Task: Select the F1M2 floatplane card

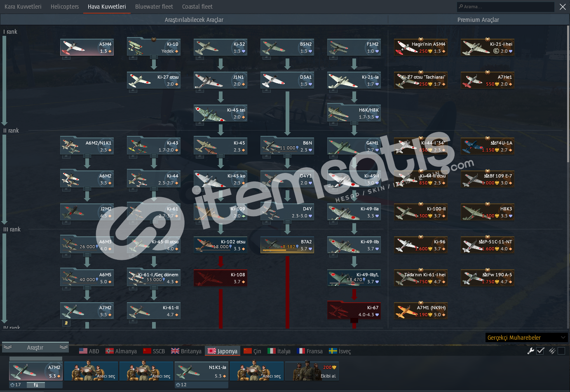Action: (x=354, y=47)
